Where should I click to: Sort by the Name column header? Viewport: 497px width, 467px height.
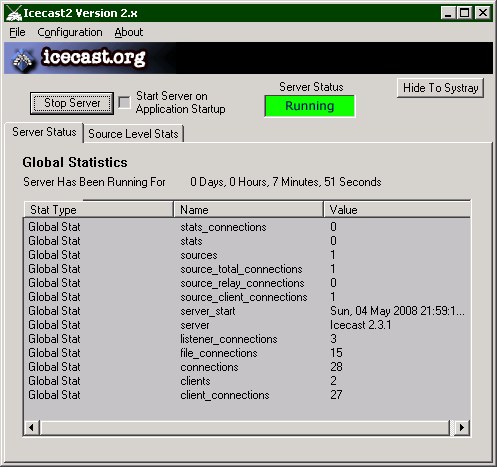(248, 210)
